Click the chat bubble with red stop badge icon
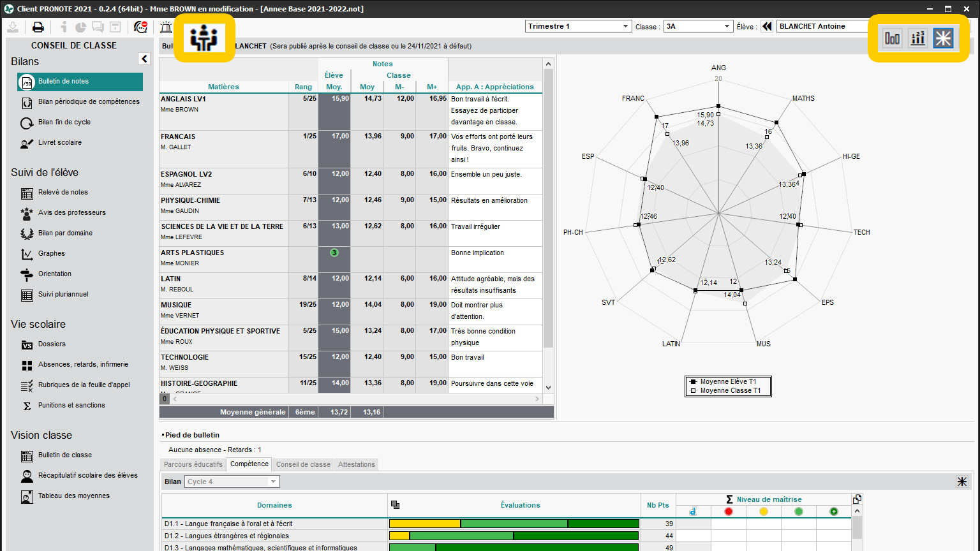 [x=140, y=27]
